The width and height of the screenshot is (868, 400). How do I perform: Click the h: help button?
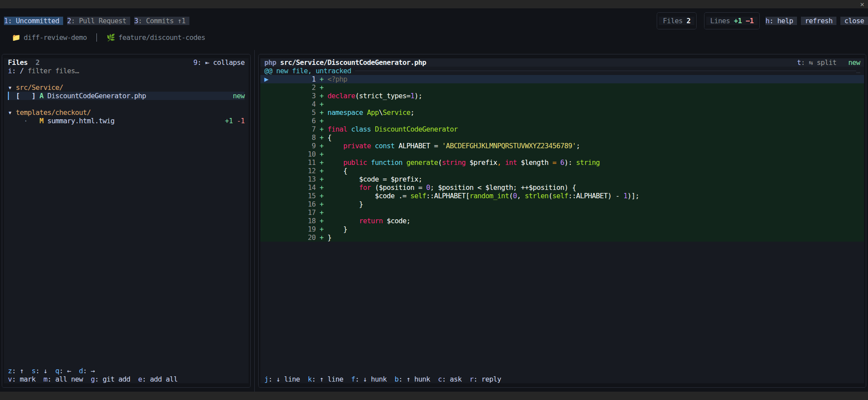tap(781, 21)
